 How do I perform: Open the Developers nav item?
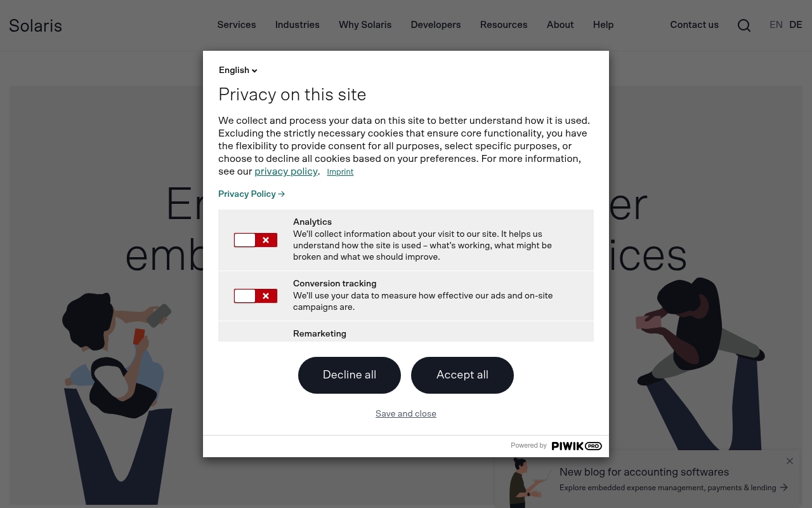click(x=436, y=25)
